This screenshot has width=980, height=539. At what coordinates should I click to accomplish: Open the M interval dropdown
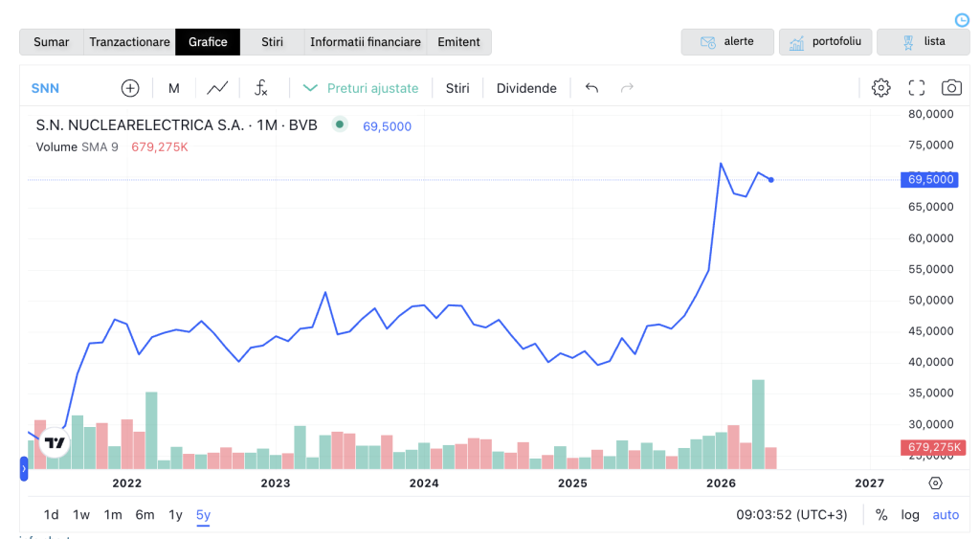pos(174,88)
